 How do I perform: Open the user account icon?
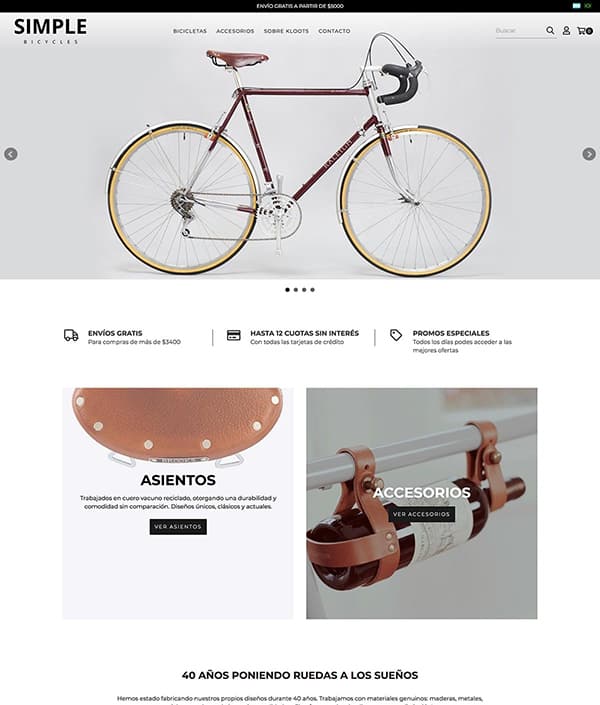566,31
